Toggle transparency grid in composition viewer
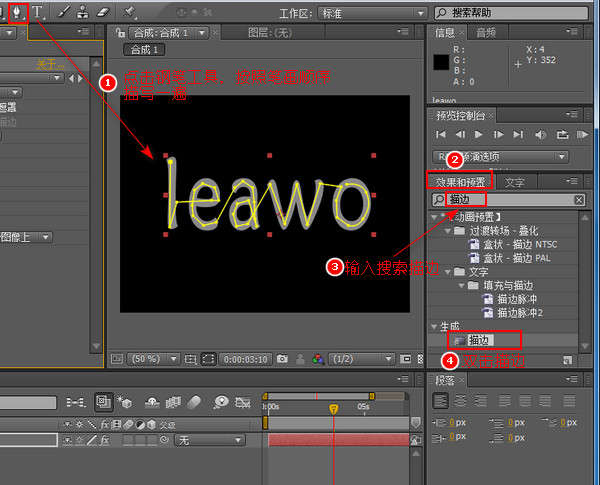Viewport: 600px width, 485px height. (x=421, y=359)
